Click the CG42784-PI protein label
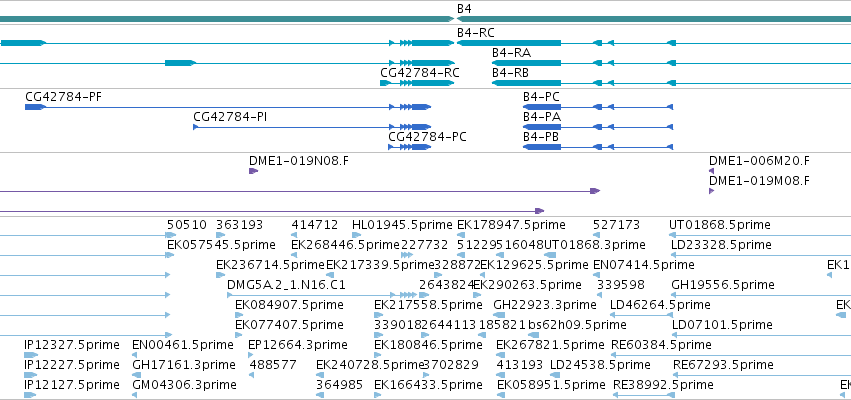The width and height of the screenshot is (851, 400). point(230,117)
